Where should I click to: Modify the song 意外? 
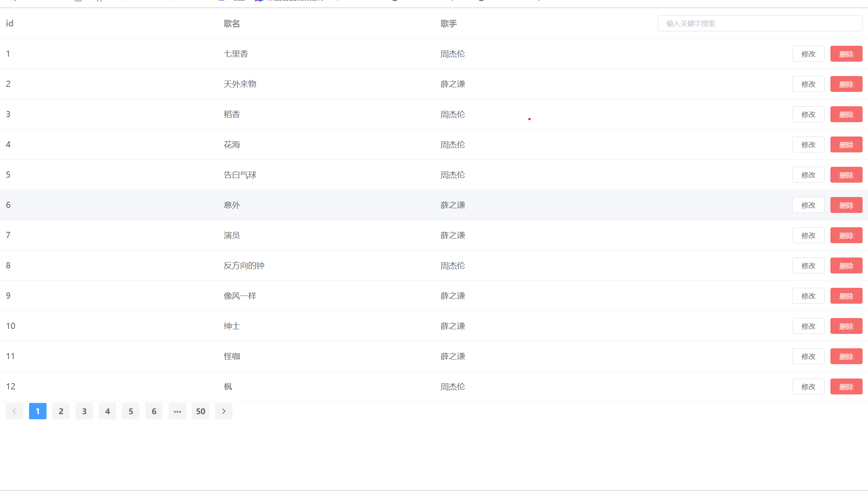point(808,205)
